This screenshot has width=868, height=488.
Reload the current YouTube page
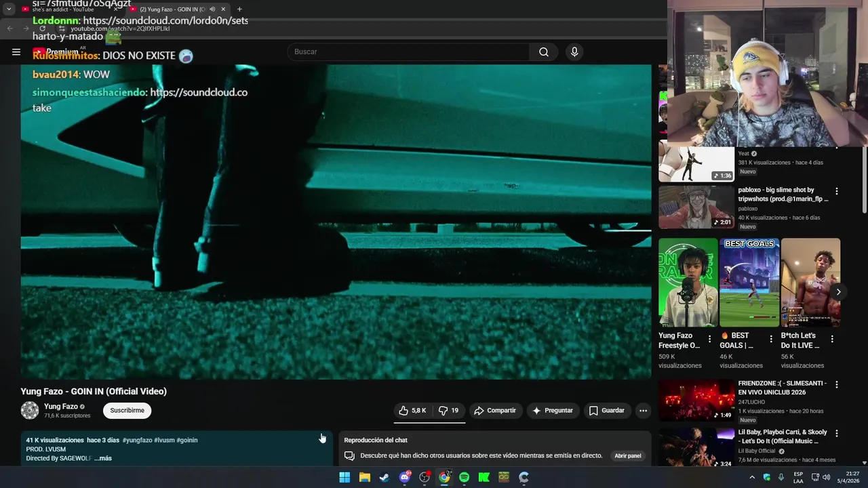click(42, 28)
